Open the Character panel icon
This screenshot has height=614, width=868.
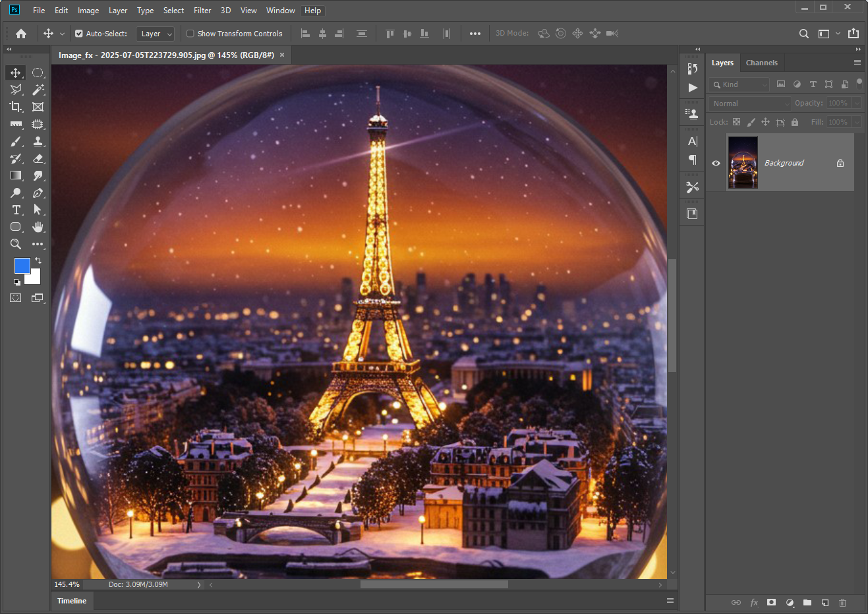point(692,141)
